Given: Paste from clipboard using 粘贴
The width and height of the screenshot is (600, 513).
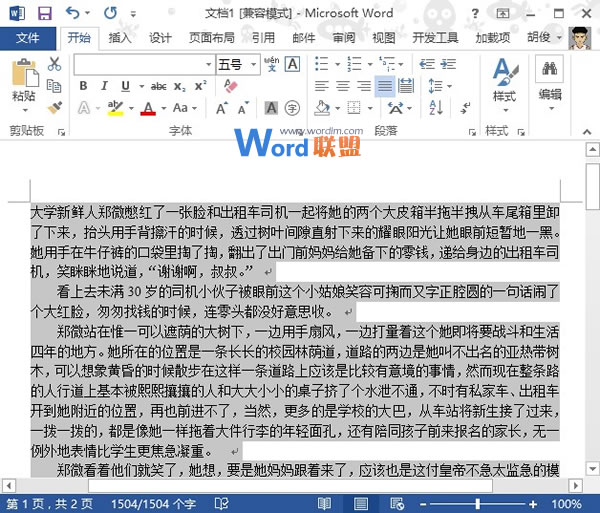Looking at the screenshot, I should click(24, 84).
